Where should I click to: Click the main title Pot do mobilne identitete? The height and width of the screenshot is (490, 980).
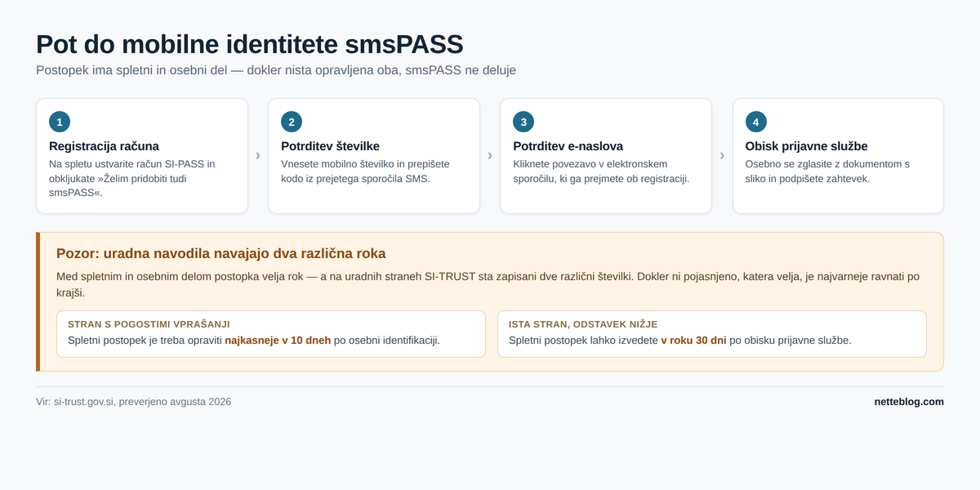(x=250, y=44)
